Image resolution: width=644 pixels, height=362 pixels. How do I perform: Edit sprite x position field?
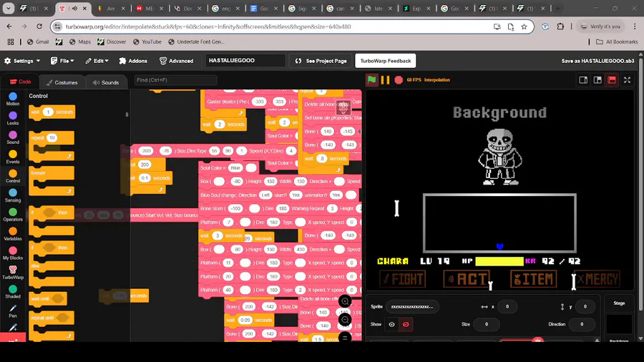[507, 307]
